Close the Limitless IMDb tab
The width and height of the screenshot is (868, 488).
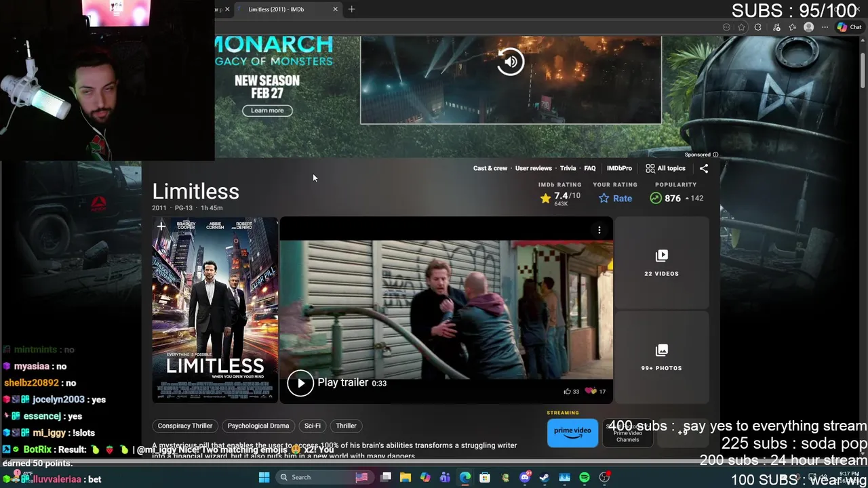(x=335, y=9)
